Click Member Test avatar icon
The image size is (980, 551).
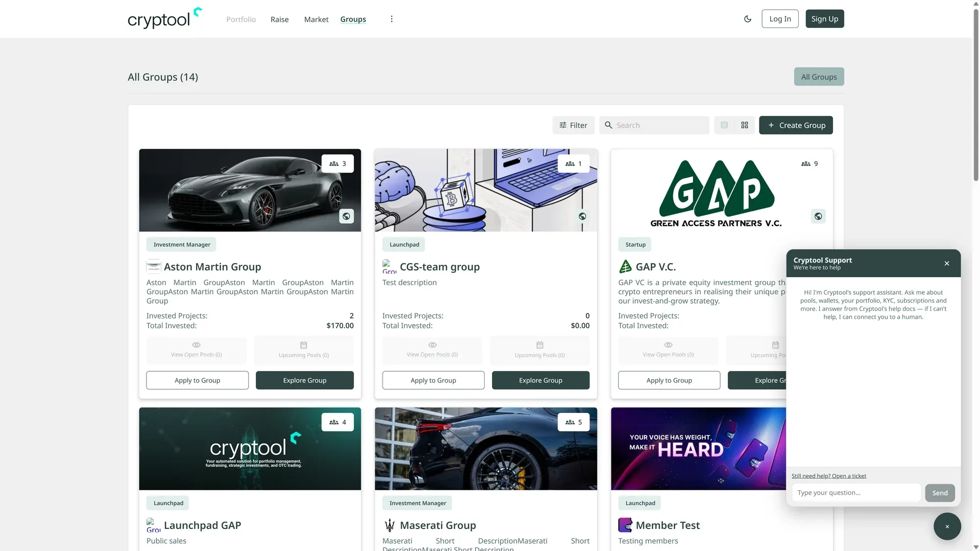click(625, 525)
